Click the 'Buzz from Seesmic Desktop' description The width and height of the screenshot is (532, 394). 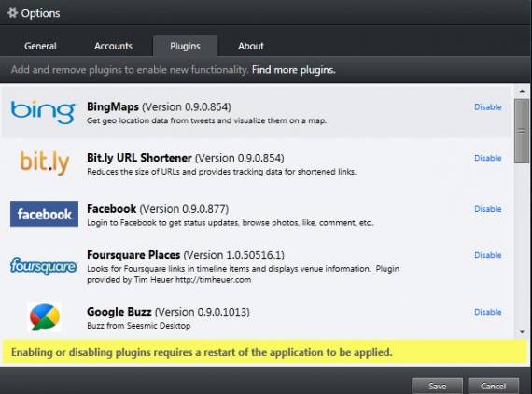click(139, 326)
